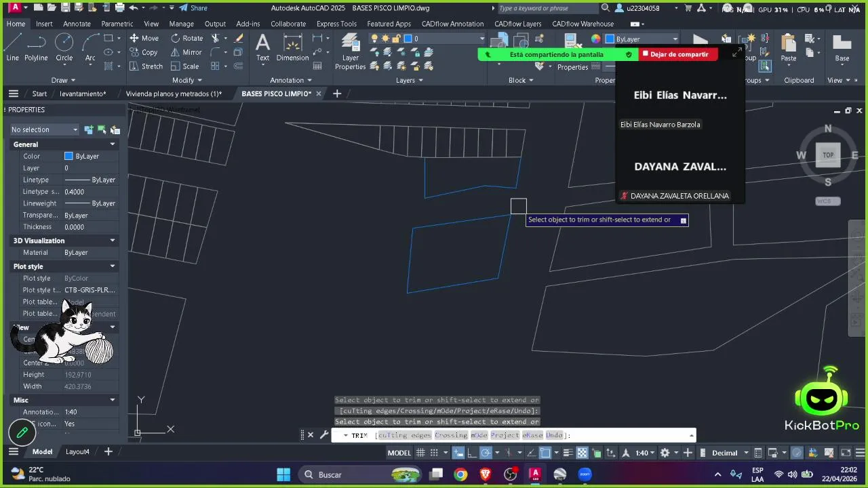Choose the eRase command option
Image resolution: width=868 pixels, height=488 pixels.
[x=532, y=435]
